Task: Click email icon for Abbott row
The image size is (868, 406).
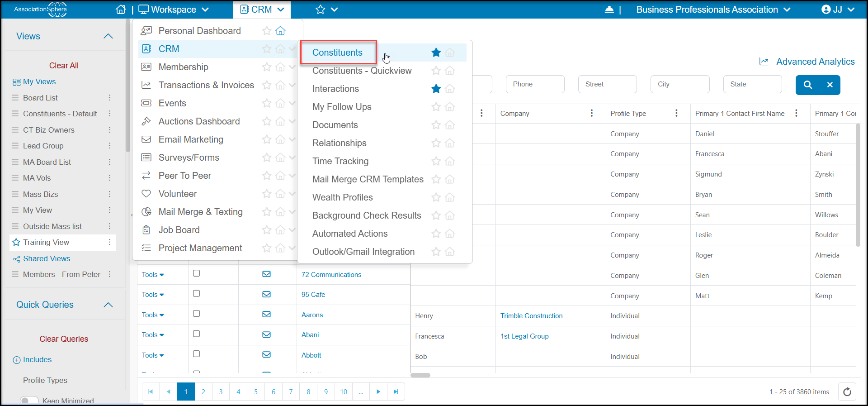Action: (x=267, y=354)
